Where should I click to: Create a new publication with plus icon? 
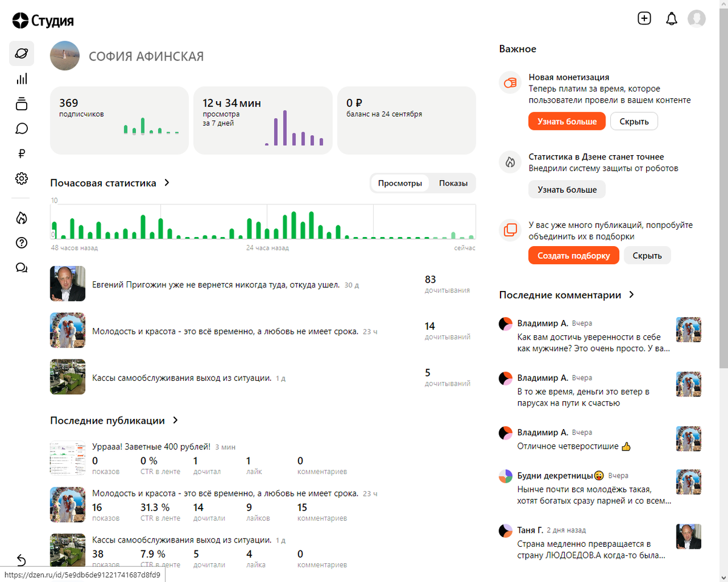click(644, 18)
